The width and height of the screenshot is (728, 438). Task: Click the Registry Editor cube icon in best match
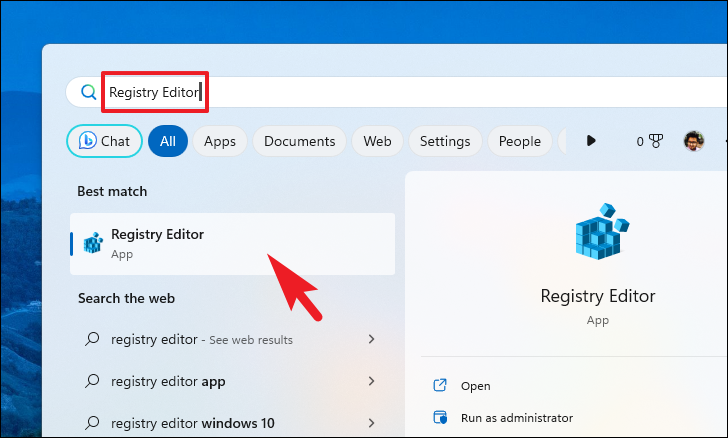(x=93, y=243)
